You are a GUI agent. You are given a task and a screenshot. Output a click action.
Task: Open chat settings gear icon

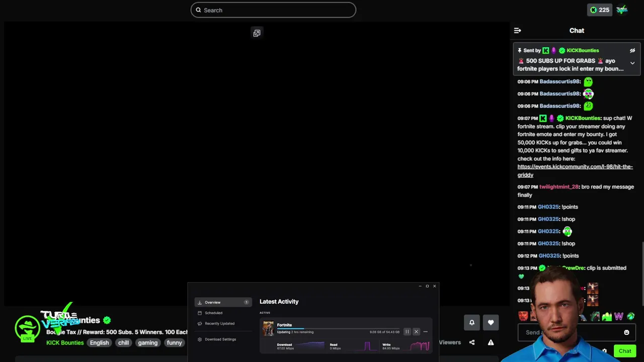pyautogui.click(x=604, y=351)
